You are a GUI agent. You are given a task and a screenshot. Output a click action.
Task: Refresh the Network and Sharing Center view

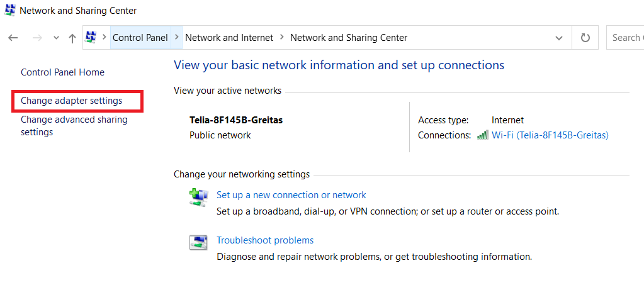585,38
